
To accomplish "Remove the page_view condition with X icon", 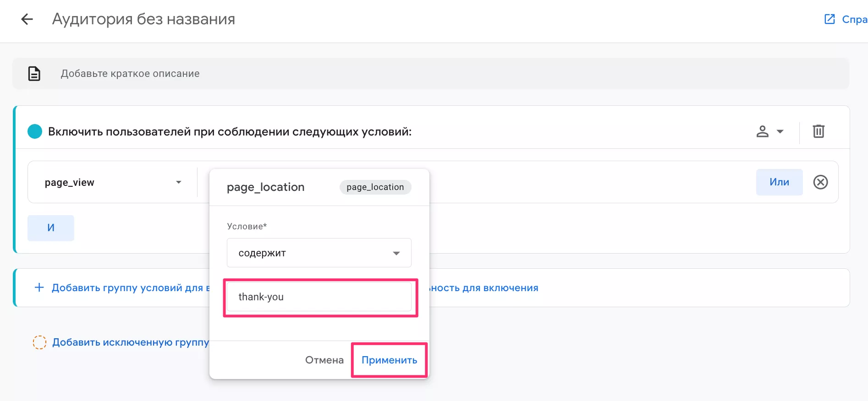I will pyautogui.click(x=820, y=182).
